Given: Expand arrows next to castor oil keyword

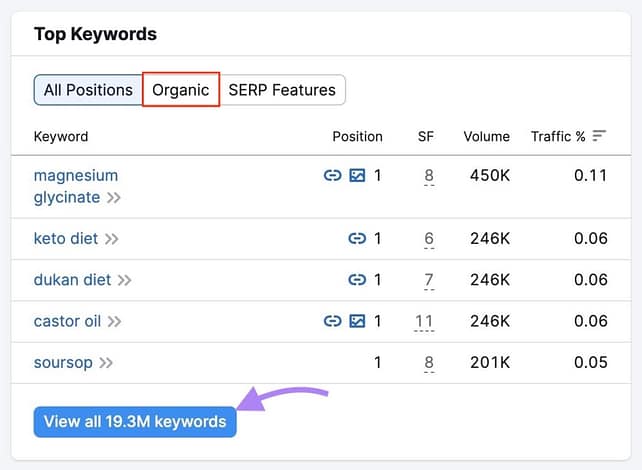Looking at the screenshot, I should pyautogui.click(x=115, y=321).
